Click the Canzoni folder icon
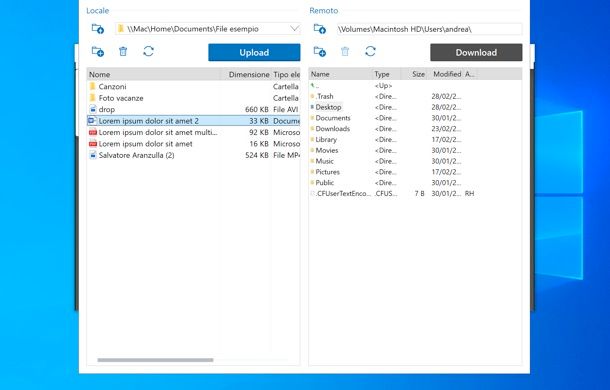The height and width of the screenshot is (390, 610). tap(93, 86)
